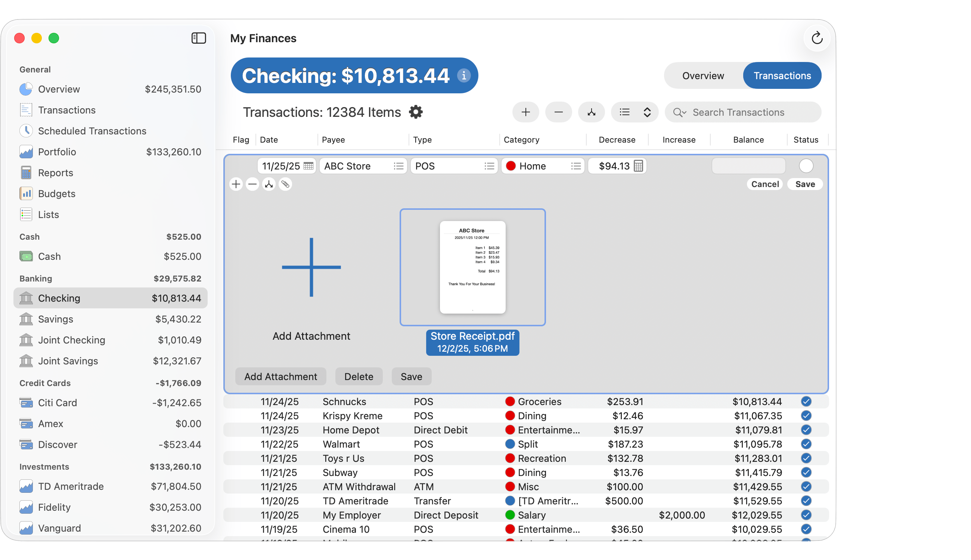This screenshot has width=971, height=560.
Task: Switch to the Overview tab
Action: point(703,76)
